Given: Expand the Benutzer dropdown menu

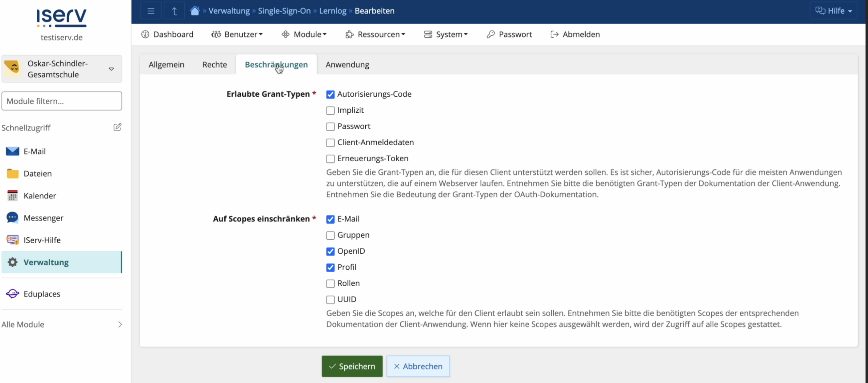Looking at the screenshot, I should coord(237,34).
